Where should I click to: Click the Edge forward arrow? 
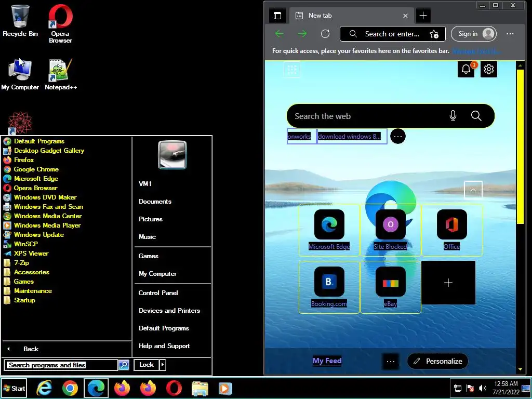[x=302, y=34]
